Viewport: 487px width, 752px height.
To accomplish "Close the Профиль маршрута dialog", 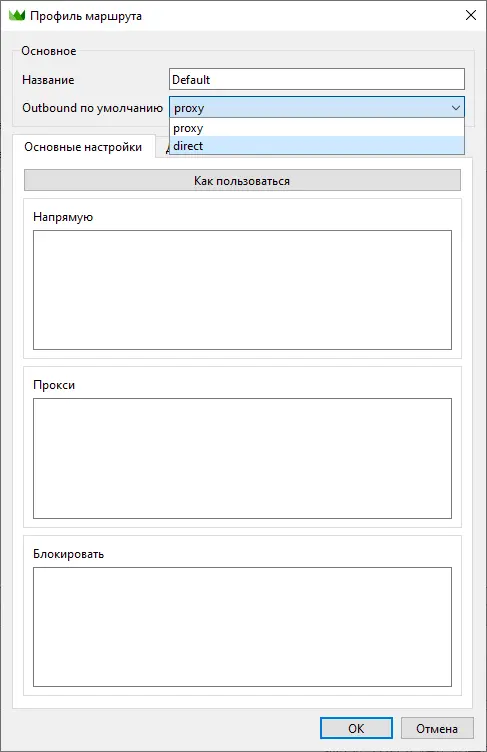I will [x=471, y=15].
